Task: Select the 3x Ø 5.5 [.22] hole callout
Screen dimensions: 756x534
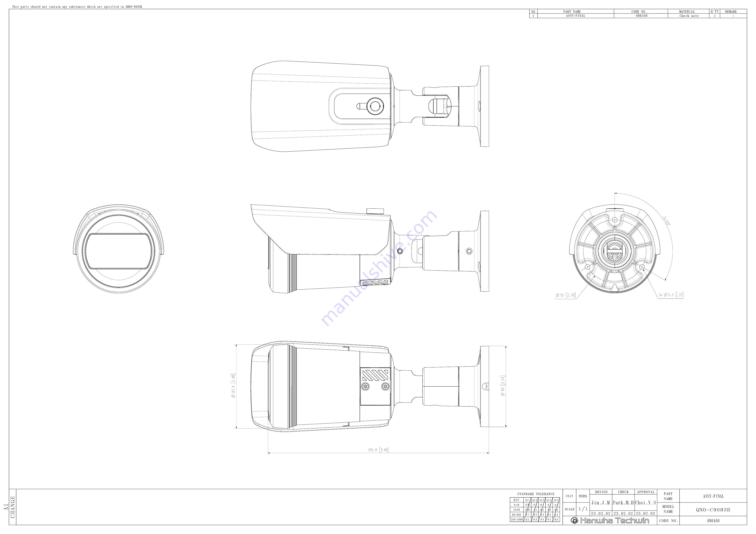Action: tap(671, 295)
